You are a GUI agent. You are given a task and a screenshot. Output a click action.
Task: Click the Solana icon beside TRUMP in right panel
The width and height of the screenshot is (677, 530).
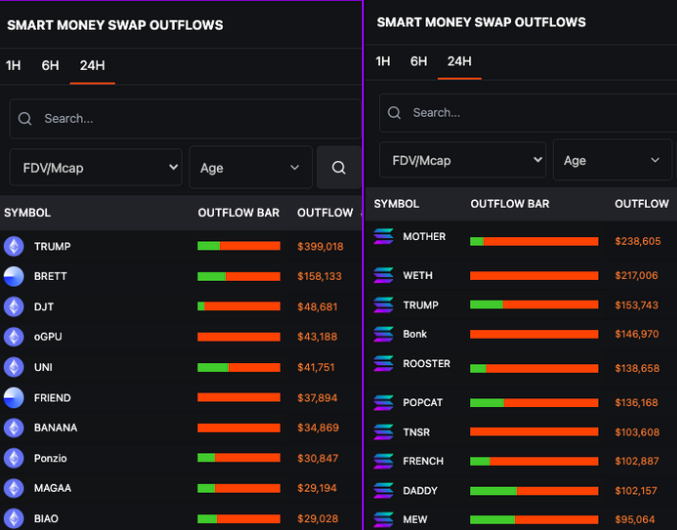point(383,305)
